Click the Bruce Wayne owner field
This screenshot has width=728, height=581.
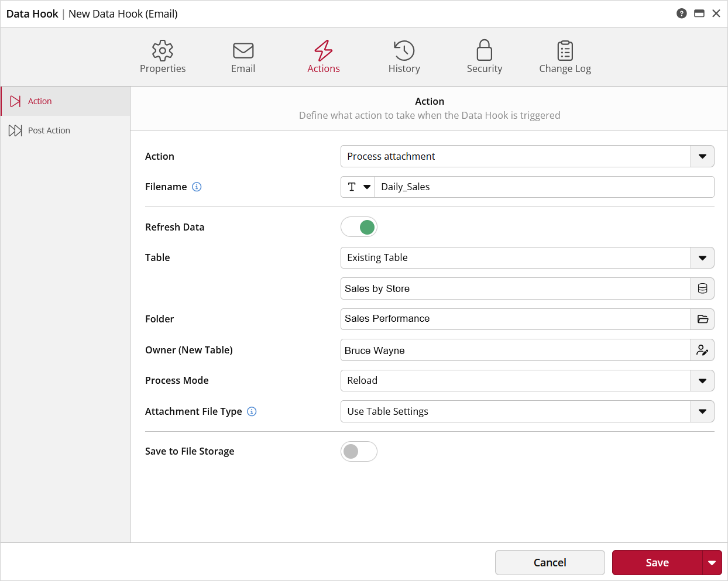pos(516,350)
